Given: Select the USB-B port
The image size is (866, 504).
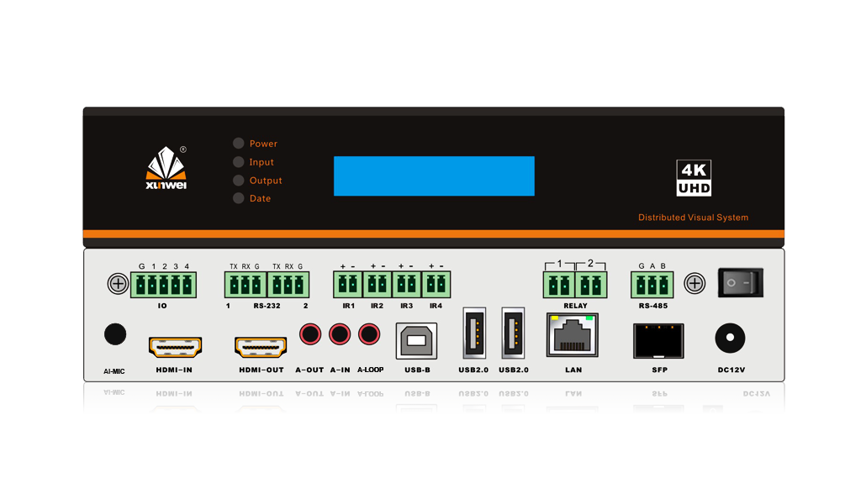Looking at the screenshot, I should (x=415, y=341).
